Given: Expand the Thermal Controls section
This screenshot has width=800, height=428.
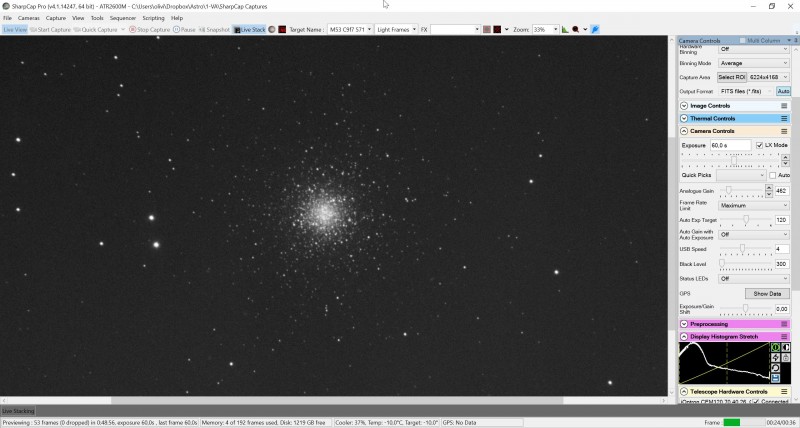Looking at the screenshot, I should [x=684, y=118].
